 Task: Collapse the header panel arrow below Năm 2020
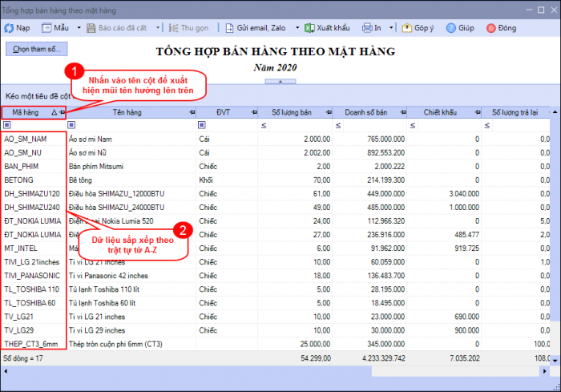pyautogui.click(x=280, y=81)
